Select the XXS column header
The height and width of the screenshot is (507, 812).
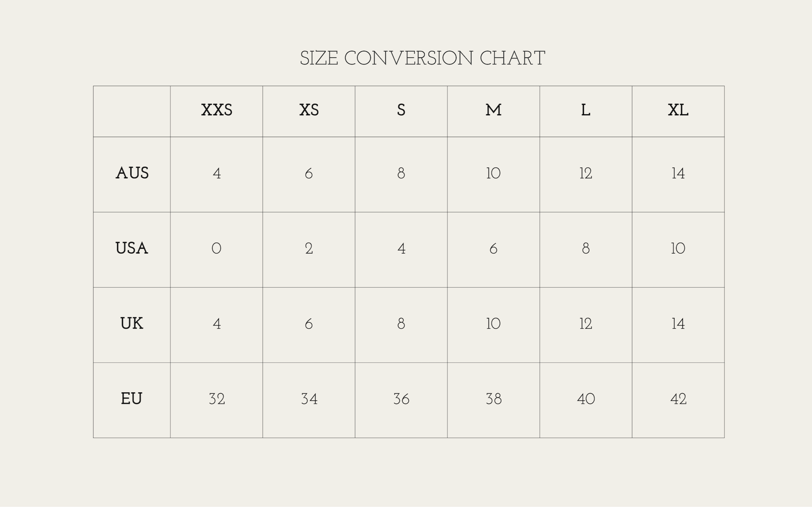click(x=217, y=110)
